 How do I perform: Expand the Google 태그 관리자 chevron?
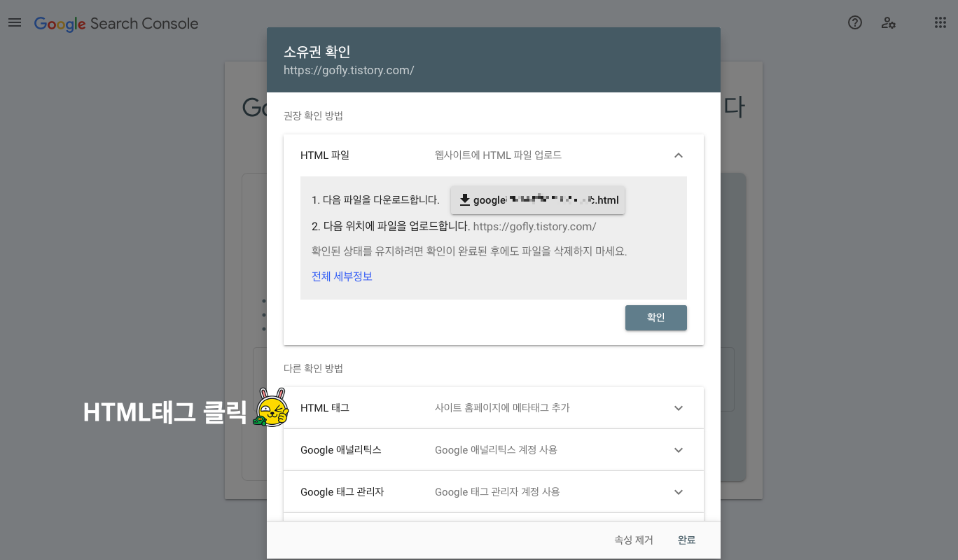[x=678, y=492]
